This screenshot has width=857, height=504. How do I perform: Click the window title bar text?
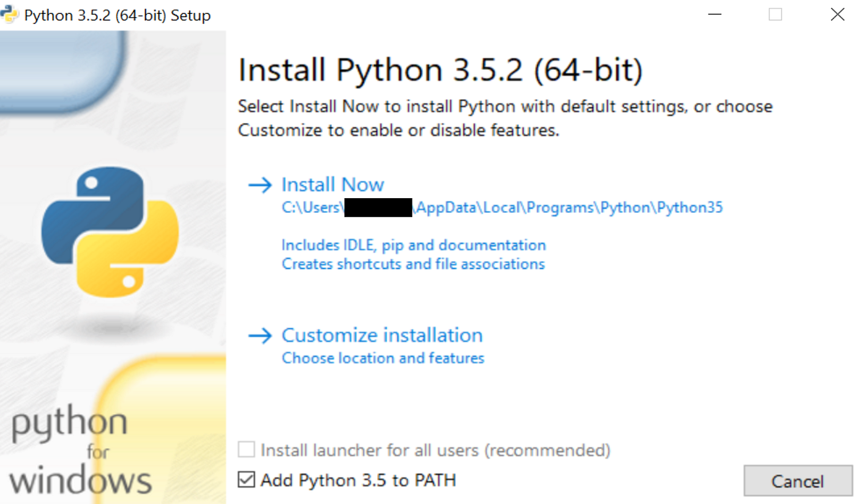[x=118, y=15]
